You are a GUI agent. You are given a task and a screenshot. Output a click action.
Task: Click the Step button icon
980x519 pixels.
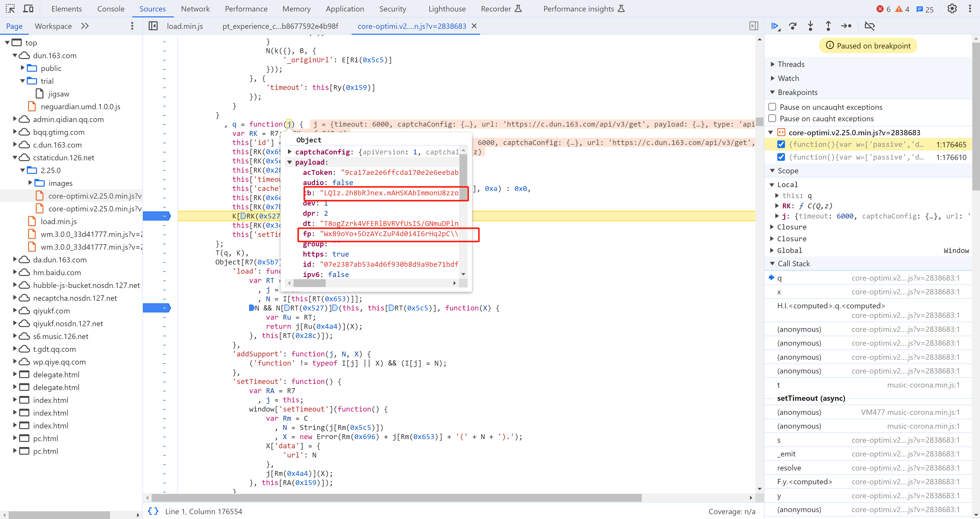coord(846,26)
